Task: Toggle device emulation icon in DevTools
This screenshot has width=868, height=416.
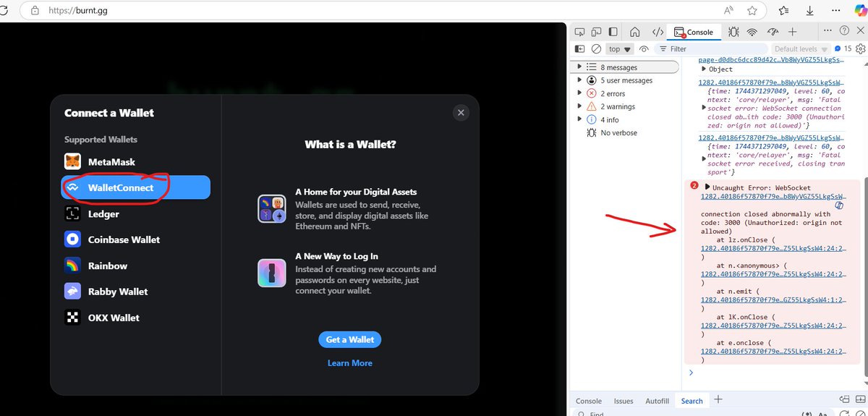Action: [x=597, y=32]
